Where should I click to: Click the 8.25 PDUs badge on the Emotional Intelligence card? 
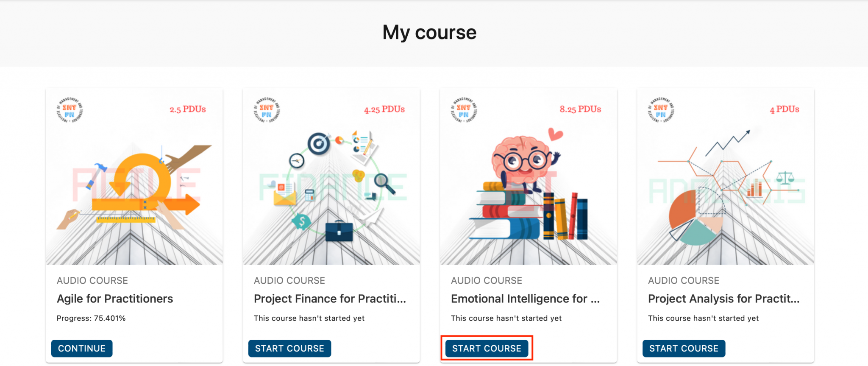[580, 109]
